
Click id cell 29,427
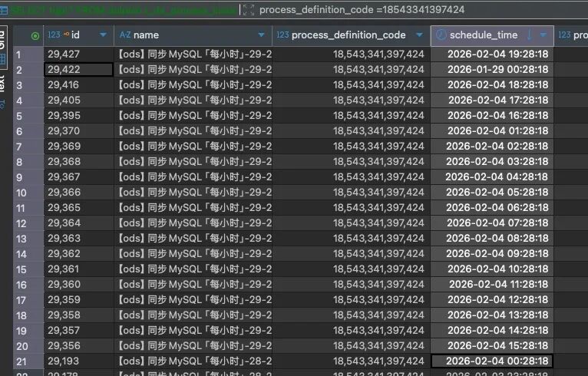point(78,54)
